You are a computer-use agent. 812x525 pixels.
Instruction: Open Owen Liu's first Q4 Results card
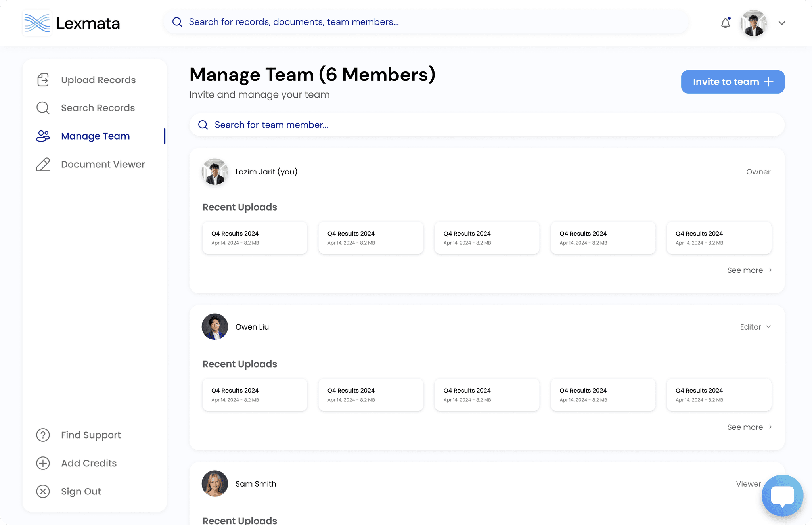point(255,395)
